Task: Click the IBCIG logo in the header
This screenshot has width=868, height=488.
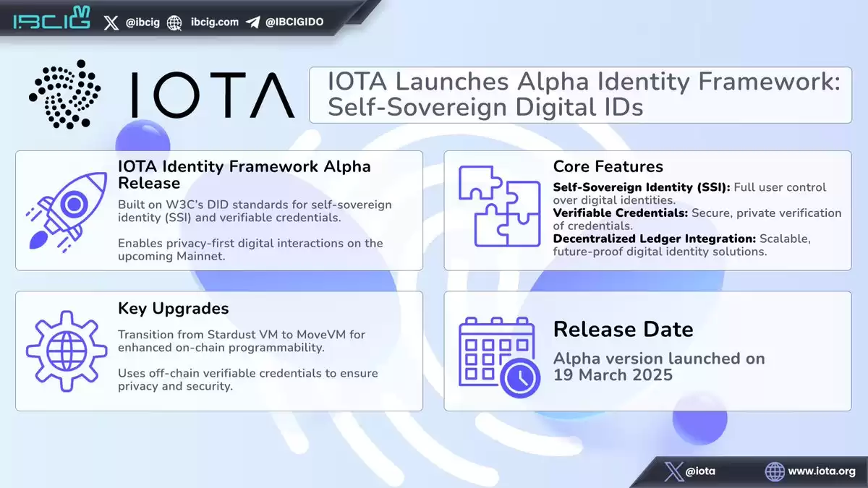Action: click(51, 20)
